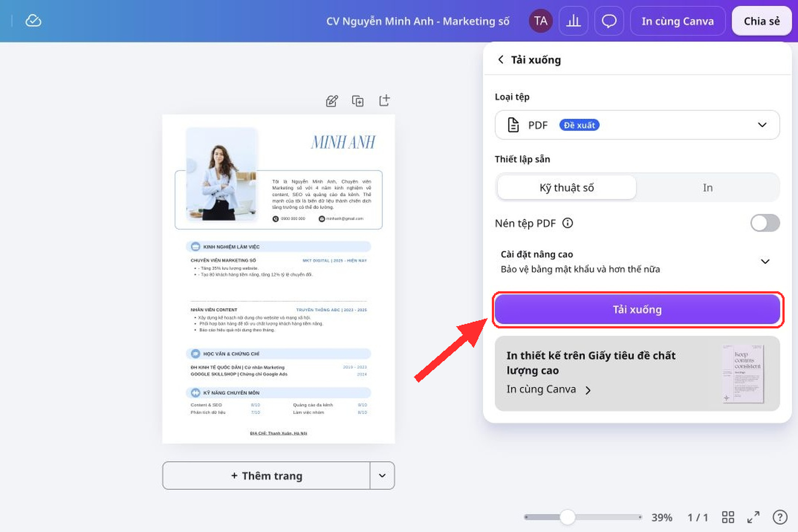Click the page notes edit icon

pyautogui.click(x=332, y=101)
